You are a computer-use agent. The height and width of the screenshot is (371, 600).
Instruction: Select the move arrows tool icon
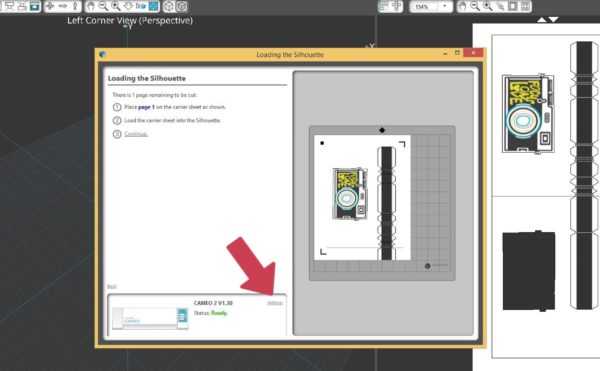click(50, 6)
